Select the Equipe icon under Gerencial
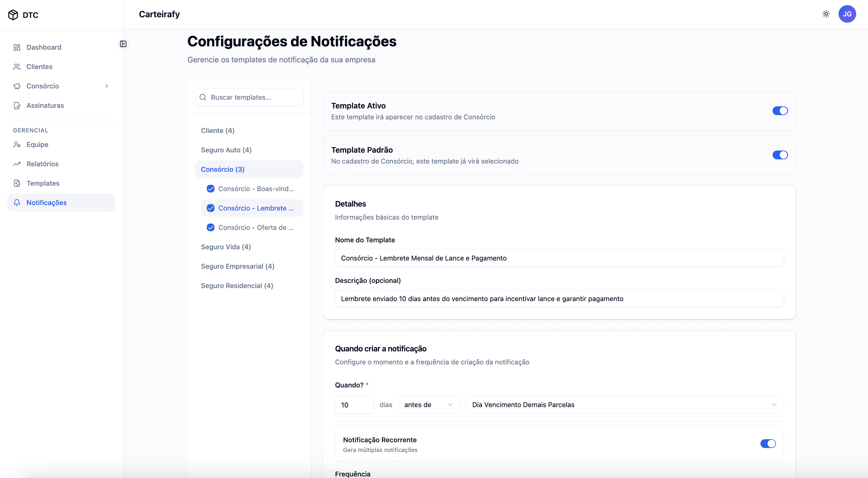Image resolution: width=868 pixels, height=478 pixels. tap(17, 144)
